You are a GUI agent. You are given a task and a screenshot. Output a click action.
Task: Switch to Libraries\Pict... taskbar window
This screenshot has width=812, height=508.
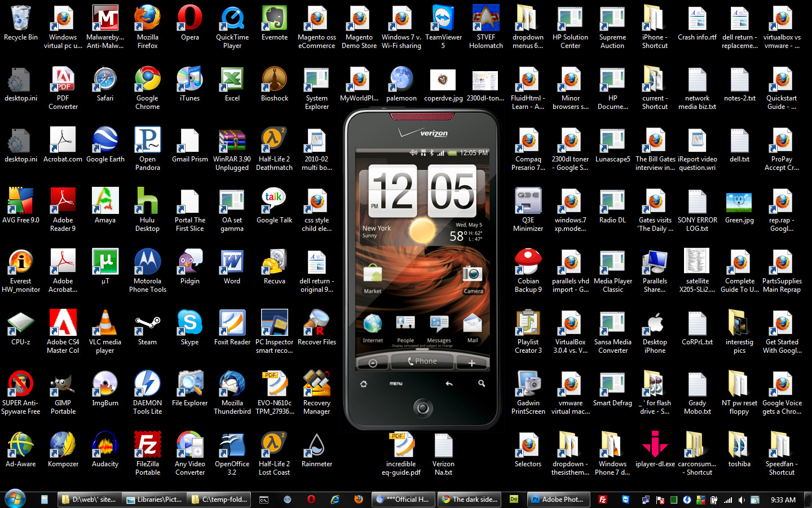(x=155, y=500)
